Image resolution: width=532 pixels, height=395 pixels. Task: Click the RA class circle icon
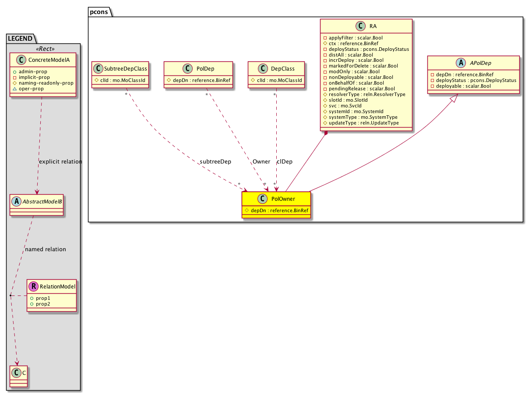359,26
